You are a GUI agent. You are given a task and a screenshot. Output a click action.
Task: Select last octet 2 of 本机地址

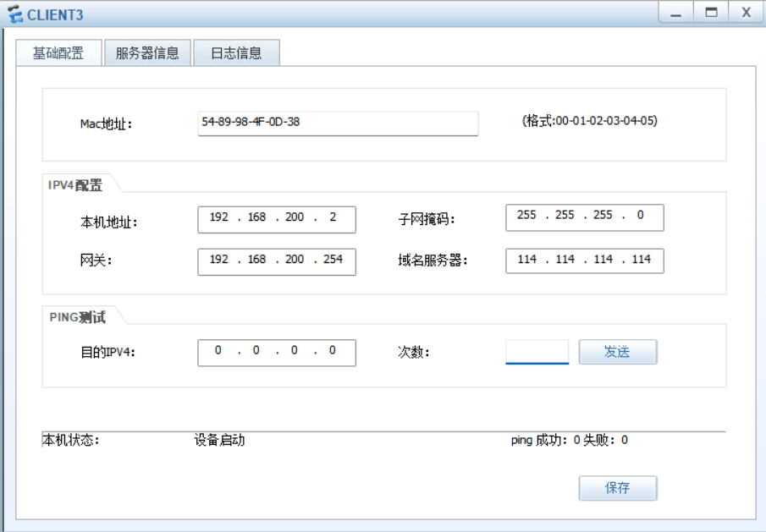(x=333, y=217)
